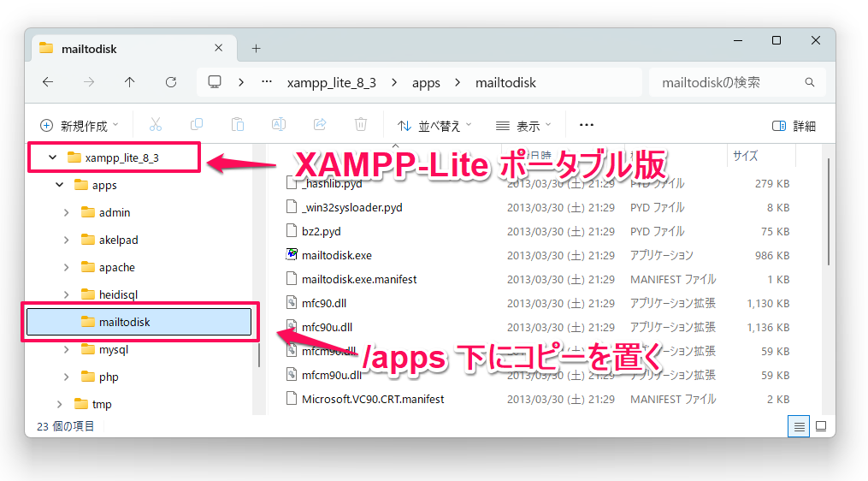The height and width of the screenshot is (481, 868).
Task: Select the admin folder in tree
Action: click(115, 212)
